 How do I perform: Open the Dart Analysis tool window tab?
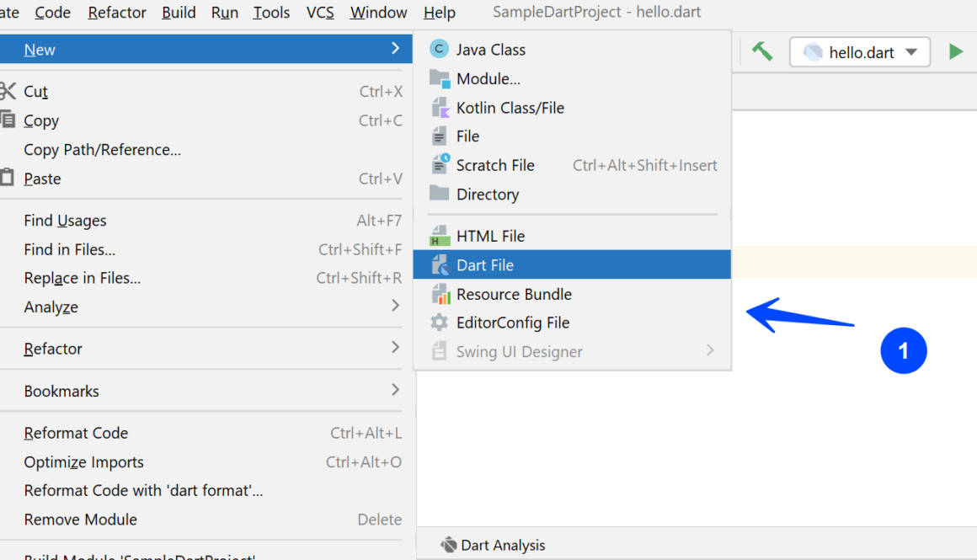(x=494, y=545)
